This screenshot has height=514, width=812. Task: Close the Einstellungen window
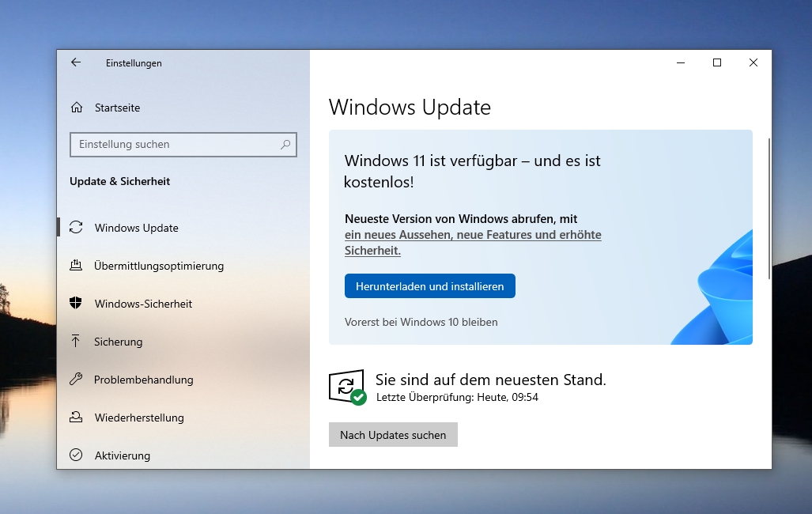pos(753,62)
